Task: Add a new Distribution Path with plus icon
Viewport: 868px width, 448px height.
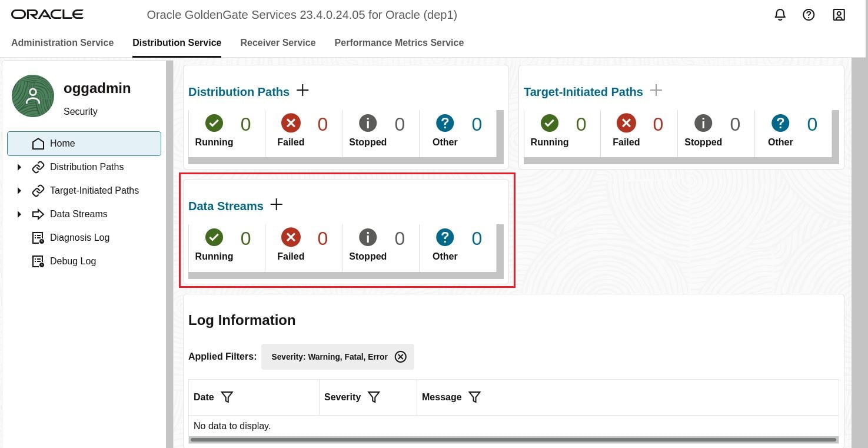Action: coord(302,90)
